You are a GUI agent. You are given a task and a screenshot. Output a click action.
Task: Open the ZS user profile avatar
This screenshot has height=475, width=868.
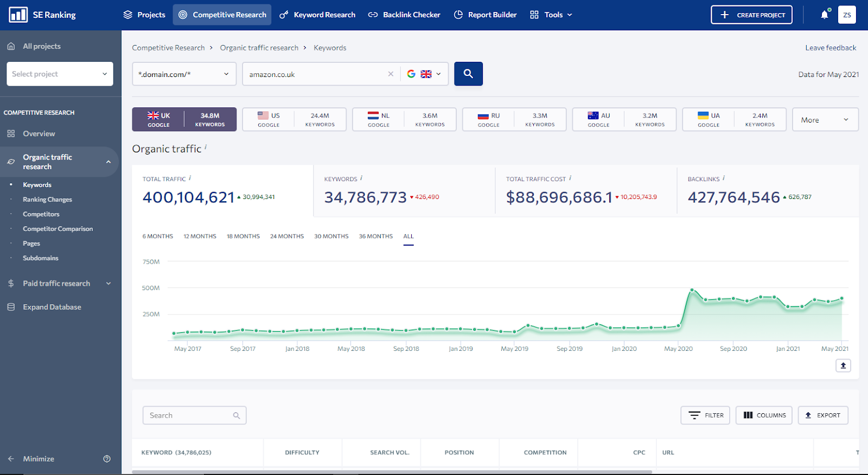pos(847,15)
